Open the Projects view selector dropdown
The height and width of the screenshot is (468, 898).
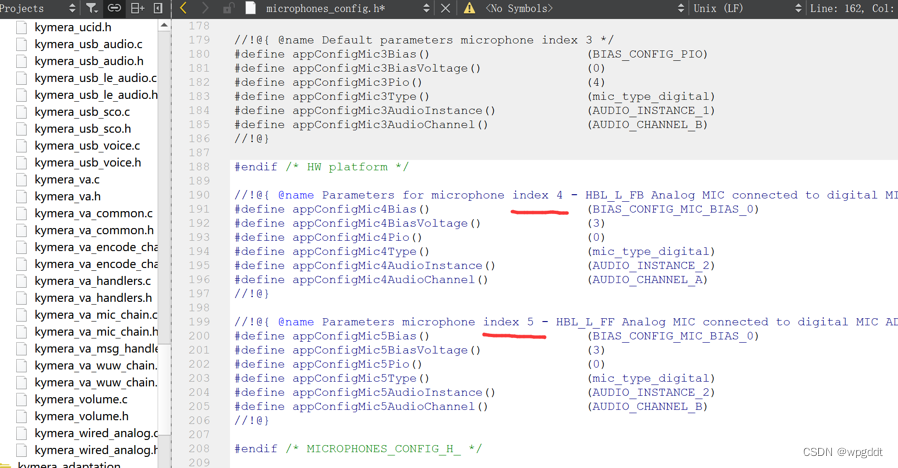pos(72,8)
